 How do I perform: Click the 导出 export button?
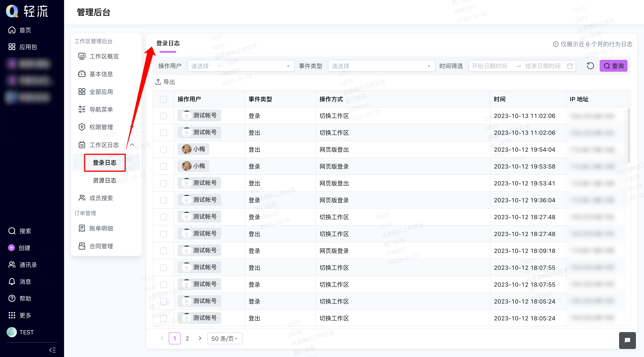pyautogui.click(x=165, y=82)
